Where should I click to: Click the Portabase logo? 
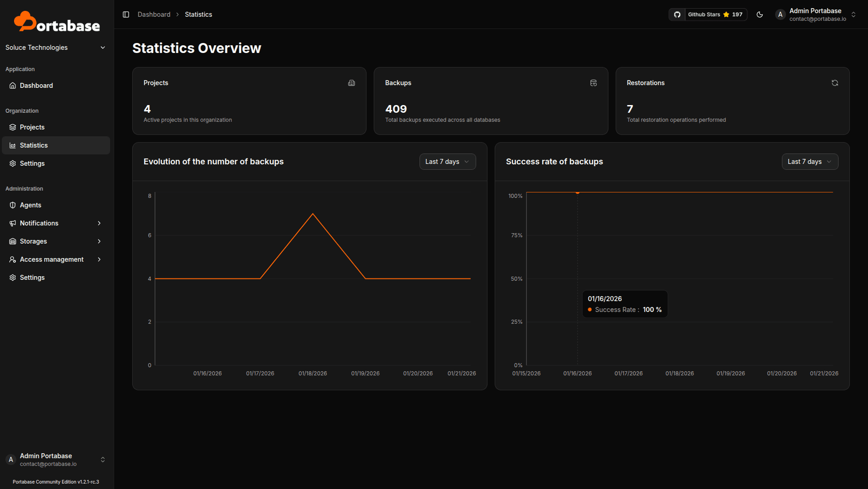pos(57,22)
